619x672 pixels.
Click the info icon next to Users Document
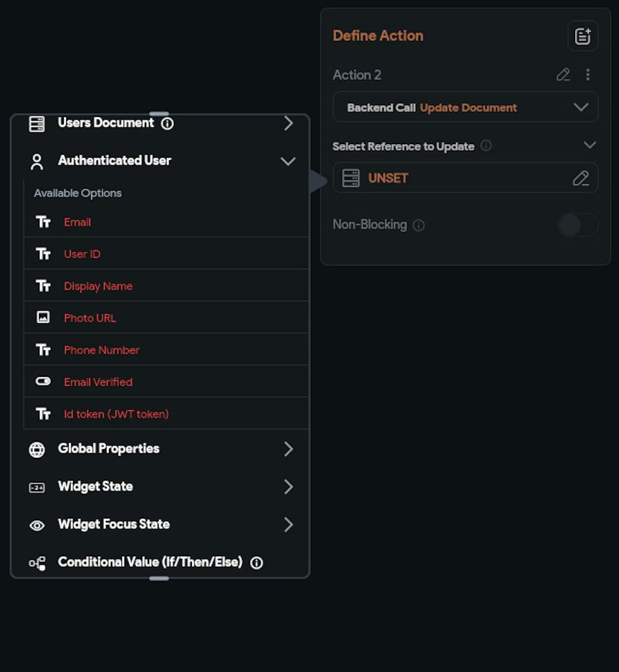tap(167, 123)
